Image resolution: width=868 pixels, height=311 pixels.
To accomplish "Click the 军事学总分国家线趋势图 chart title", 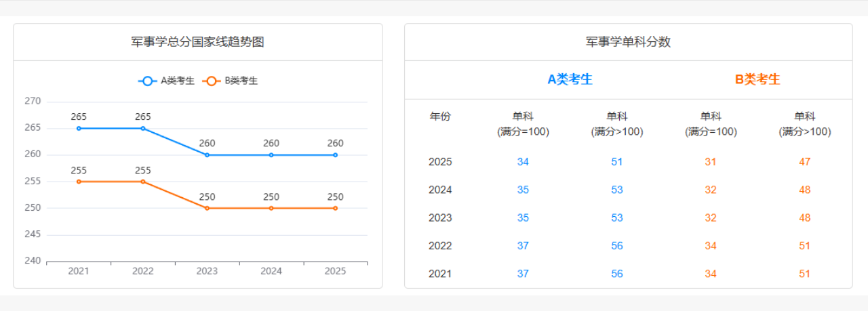I will pyautogui.click(x=197, y=42).
